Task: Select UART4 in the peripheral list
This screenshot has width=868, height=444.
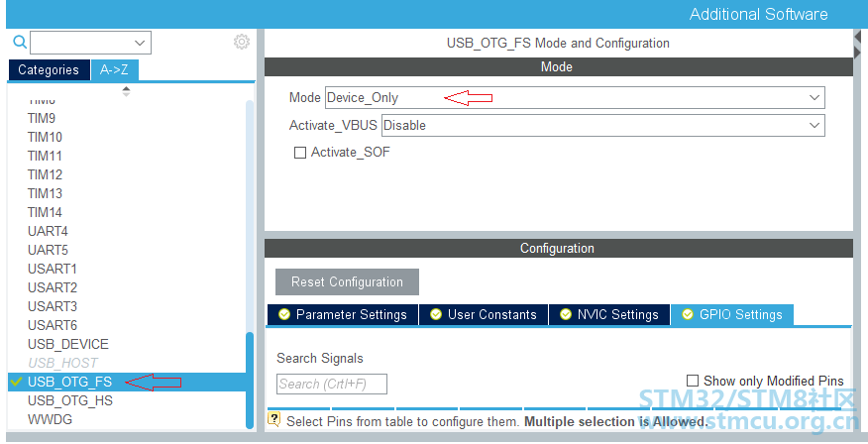Action: tap(48, 231)
